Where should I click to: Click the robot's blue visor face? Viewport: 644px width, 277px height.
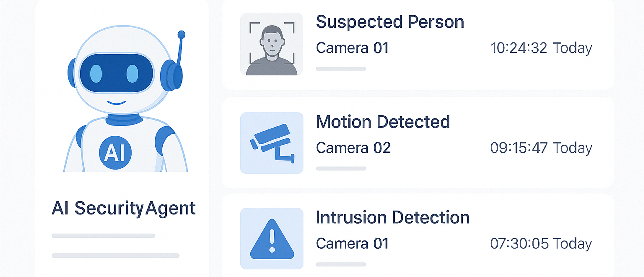(116, 73)
